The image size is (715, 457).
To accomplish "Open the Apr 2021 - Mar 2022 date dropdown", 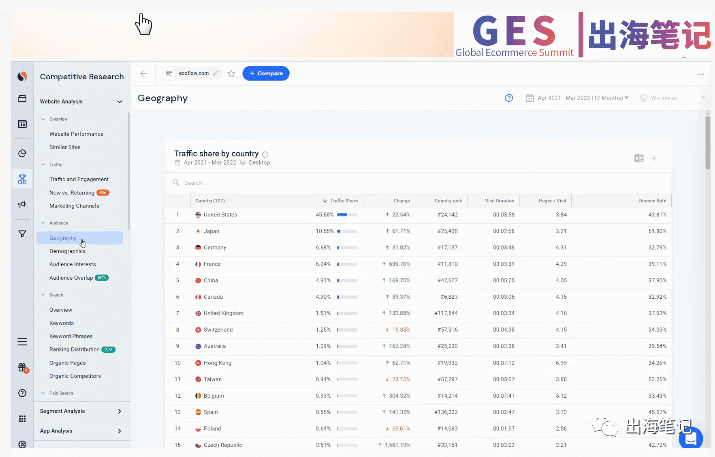I will [x=577, y=98].
